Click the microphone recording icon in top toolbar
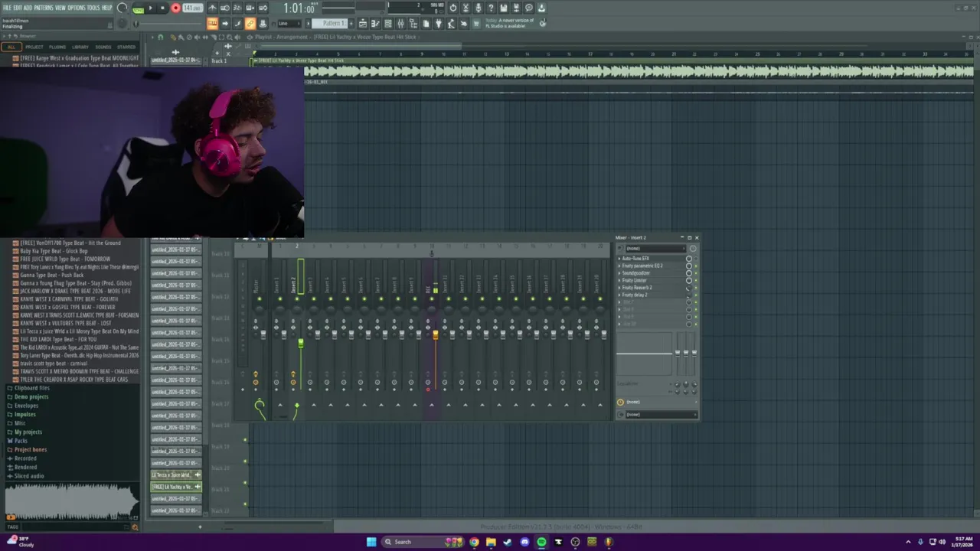 [479, 8]
